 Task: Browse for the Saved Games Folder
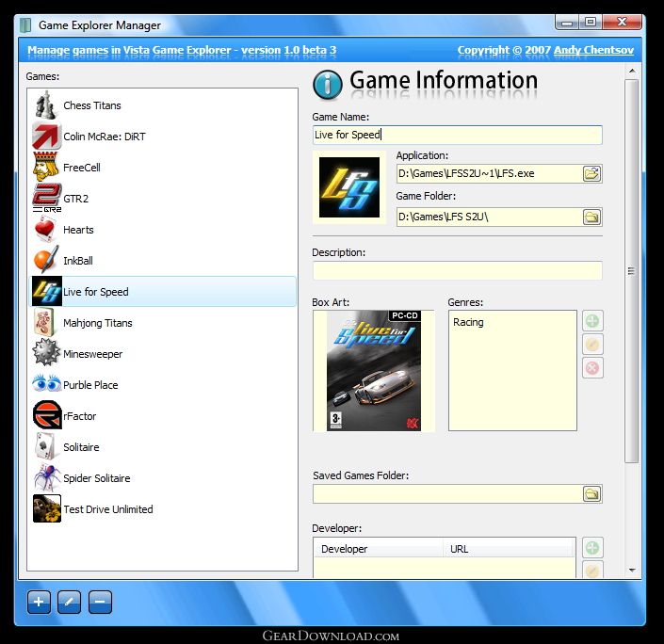(592, 493)
